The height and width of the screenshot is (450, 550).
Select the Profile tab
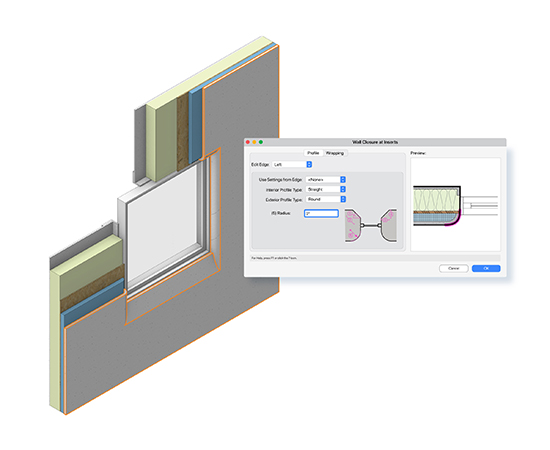pyautogui.click(x=313, y=153)
